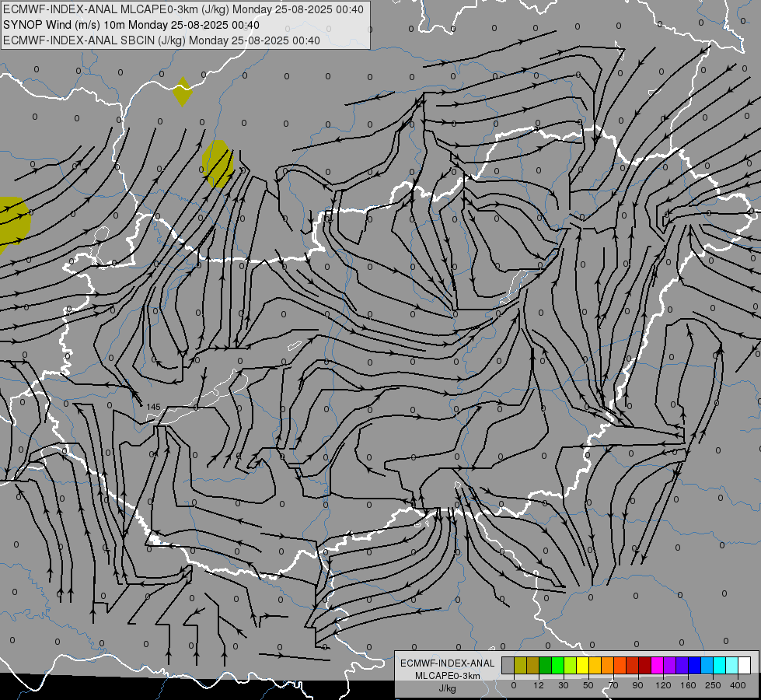Click the legend value 400
The height and width of the screenshot is (700, 761).
(738, 685)
